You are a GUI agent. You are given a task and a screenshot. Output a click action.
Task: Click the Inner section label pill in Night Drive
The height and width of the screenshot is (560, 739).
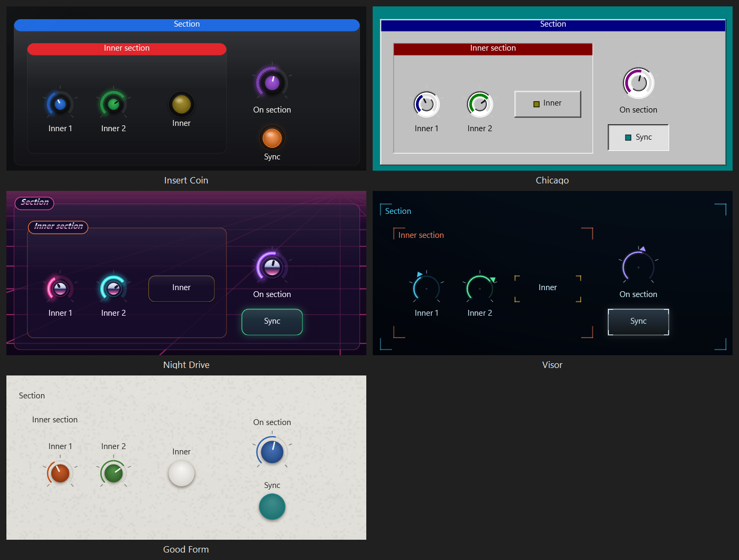point(58,227)
